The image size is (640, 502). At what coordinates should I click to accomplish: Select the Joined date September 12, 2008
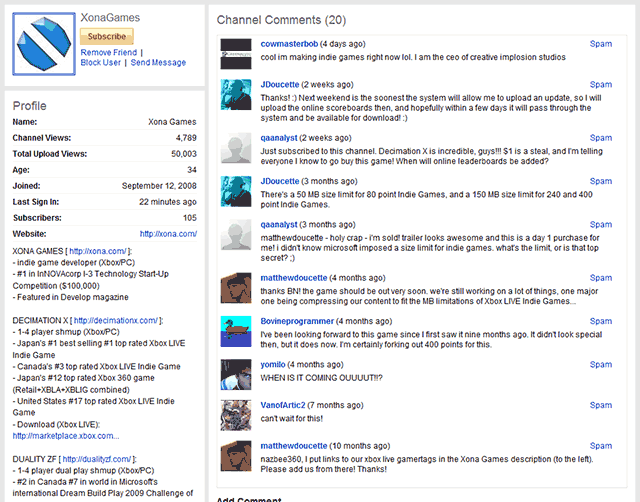coord(159,186)
